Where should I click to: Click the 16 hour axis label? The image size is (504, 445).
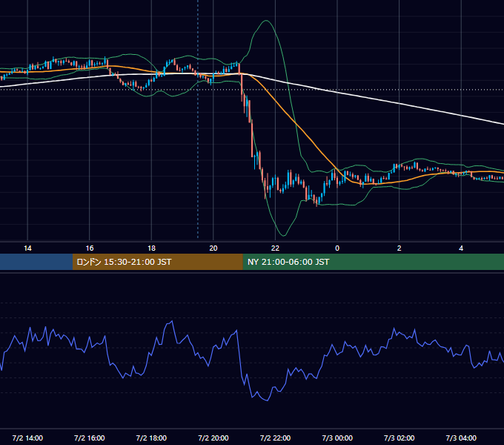90,248
